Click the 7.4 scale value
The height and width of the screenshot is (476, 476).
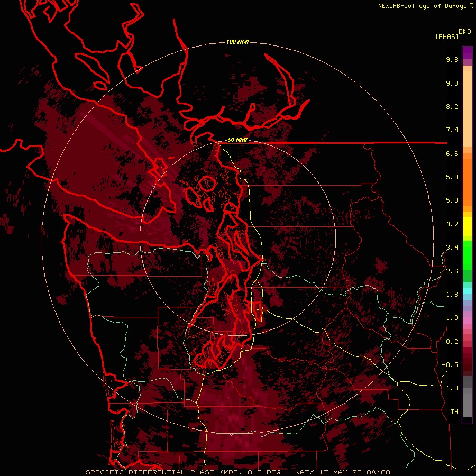point(452,130)
